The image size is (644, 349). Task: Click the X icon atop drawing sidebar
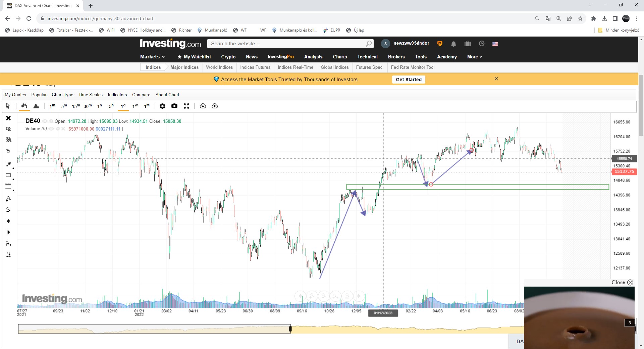point(8,118)
